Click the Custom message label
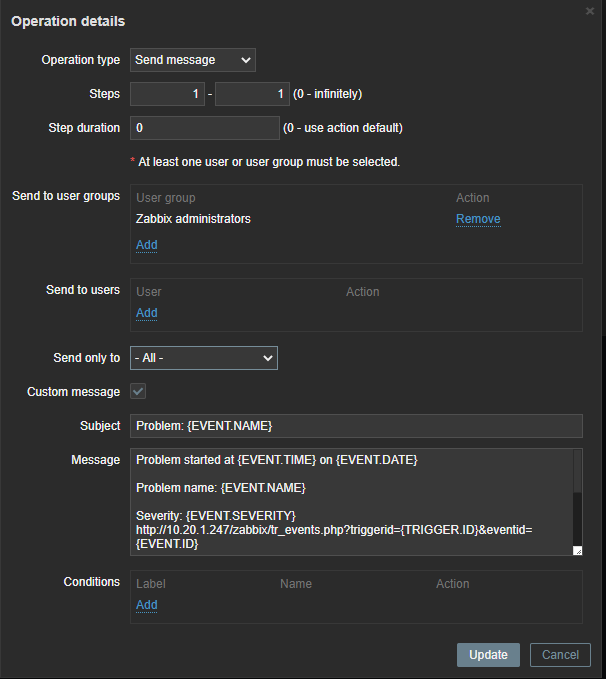Viewport: 606px width, 679px height. click(73, 392)
